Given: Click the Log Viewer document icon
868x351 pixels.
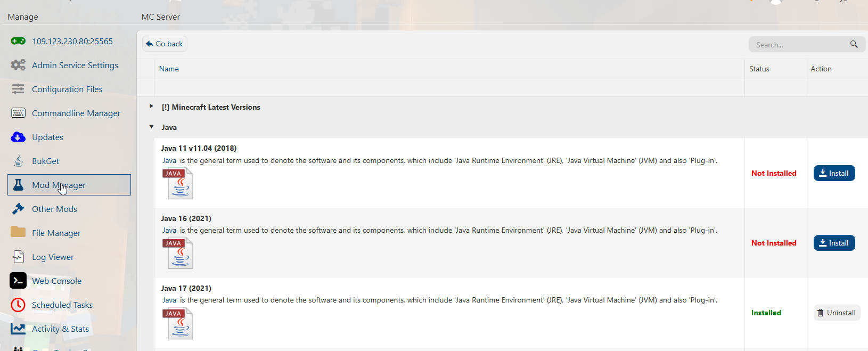Looking at the screenshot, I should tap(18, 257).
